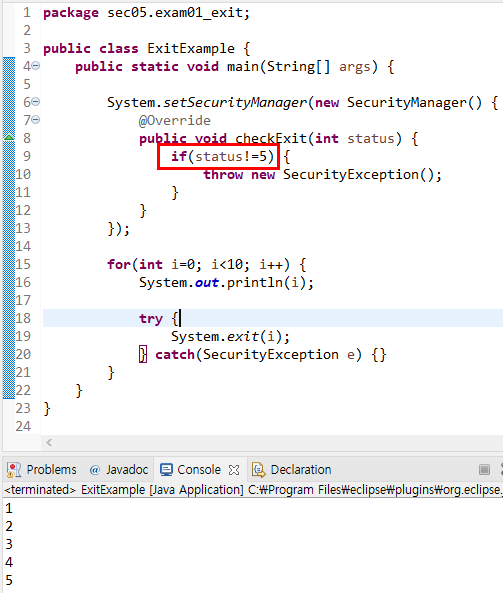Viewport: 503px width, 593px height.
Task: Close the Console view with its X icon
Action: pos(234,470)
